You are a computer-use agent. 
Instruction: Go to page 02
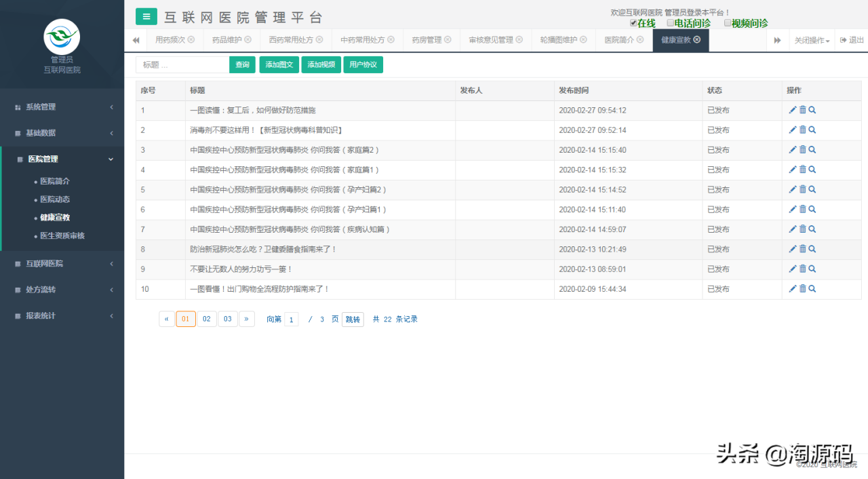click(207, 320)
